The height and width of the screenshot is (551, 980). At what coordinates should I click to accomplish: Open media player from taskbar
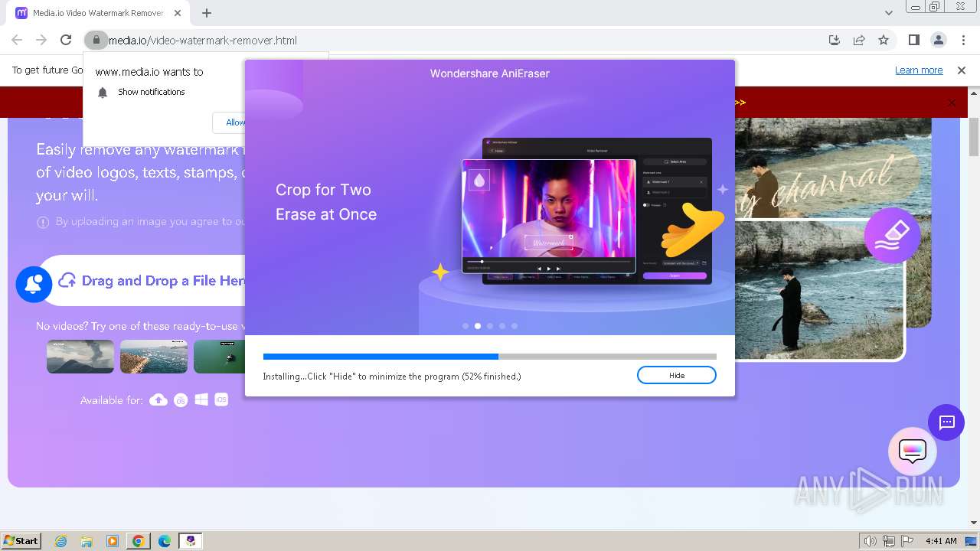coord(113,541)
